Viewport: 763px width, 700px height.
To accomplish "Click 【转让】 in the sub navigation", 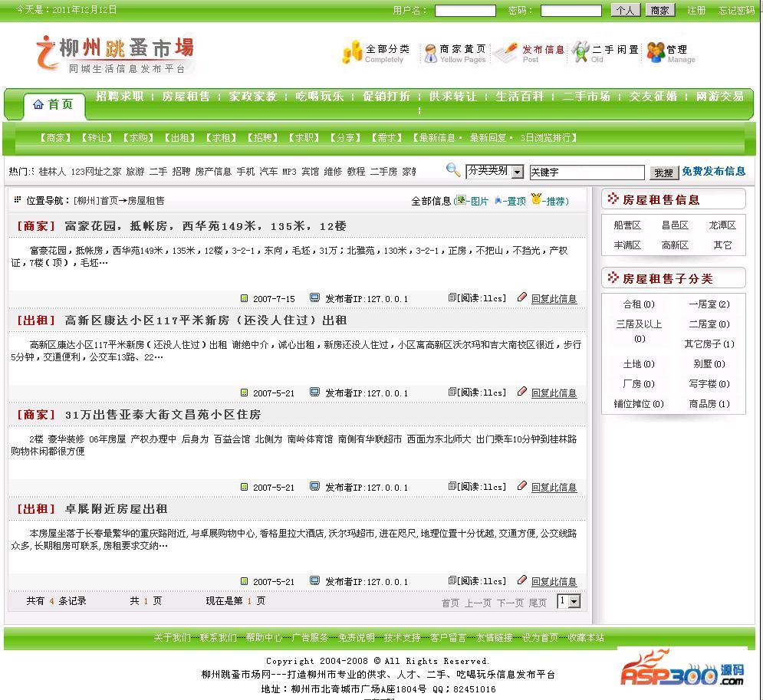I will coord(97,138).
